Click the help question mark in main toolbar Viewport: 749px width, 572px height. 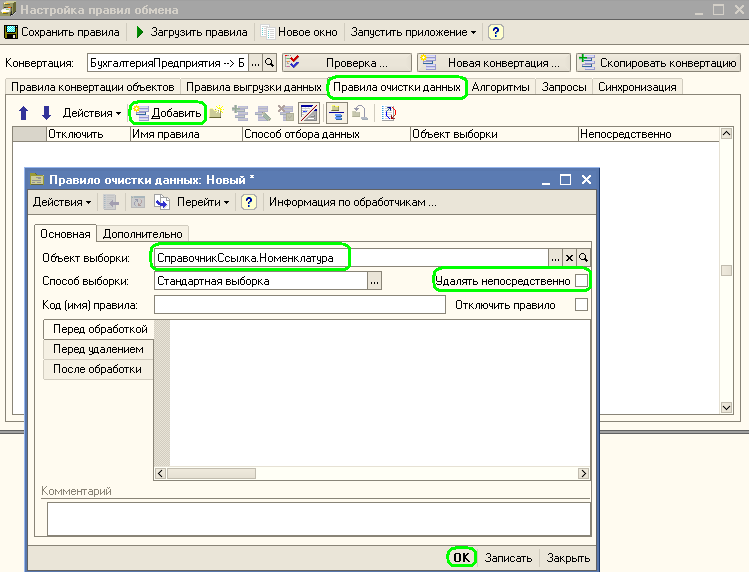[495, 32]
